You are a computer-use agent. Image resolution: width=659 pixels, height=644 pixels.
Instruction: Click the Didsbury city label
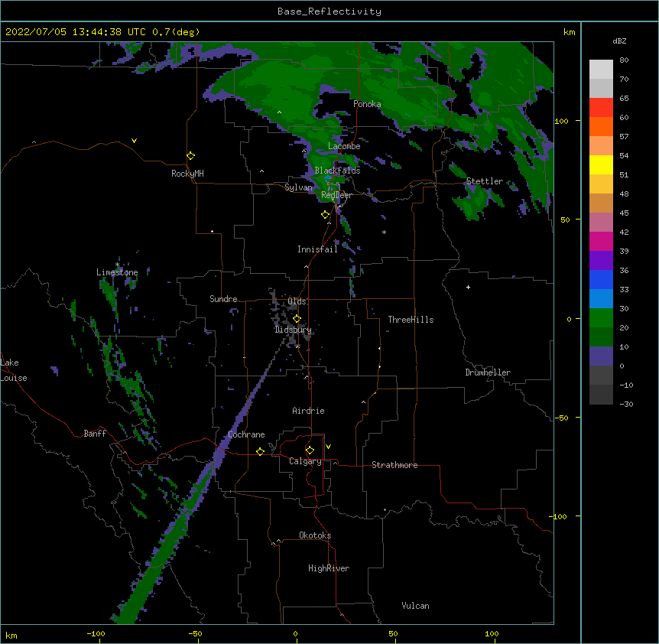[x=293, y=330]
